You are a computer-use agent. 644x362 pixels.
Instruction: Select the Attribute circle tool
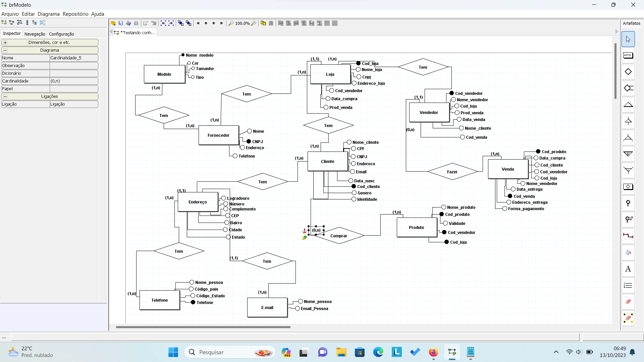(628, 203)
